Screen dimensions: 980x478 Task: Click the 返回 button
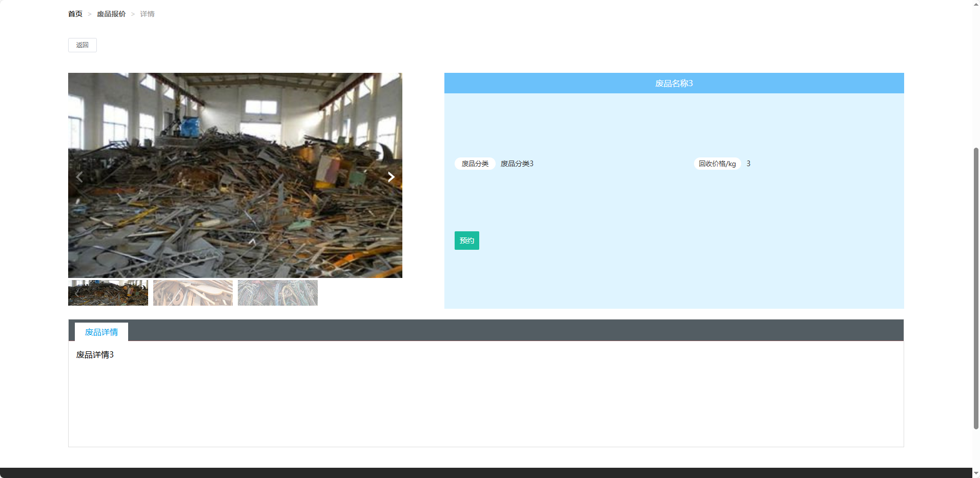click(x=83, y=45)
